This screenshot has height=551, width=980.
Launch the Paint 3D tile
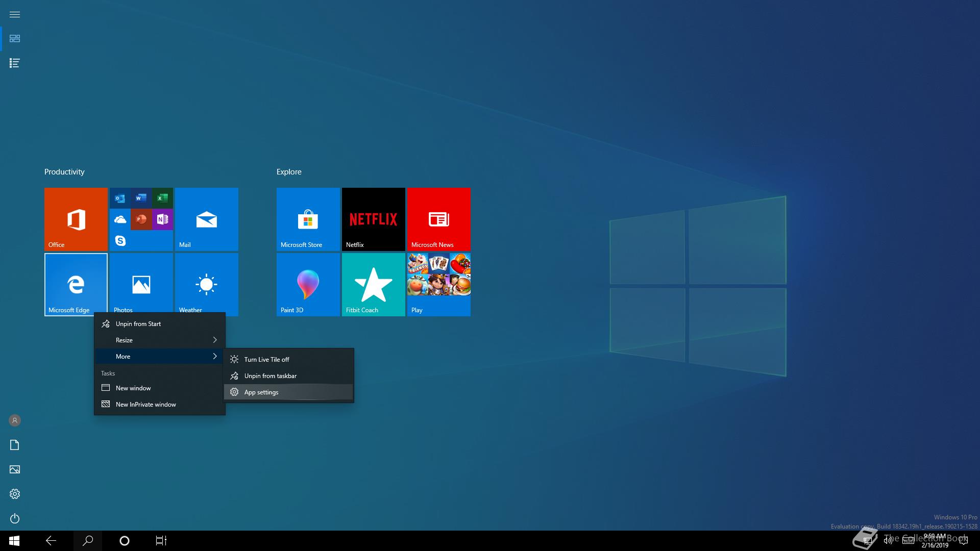tap(308, 285)
